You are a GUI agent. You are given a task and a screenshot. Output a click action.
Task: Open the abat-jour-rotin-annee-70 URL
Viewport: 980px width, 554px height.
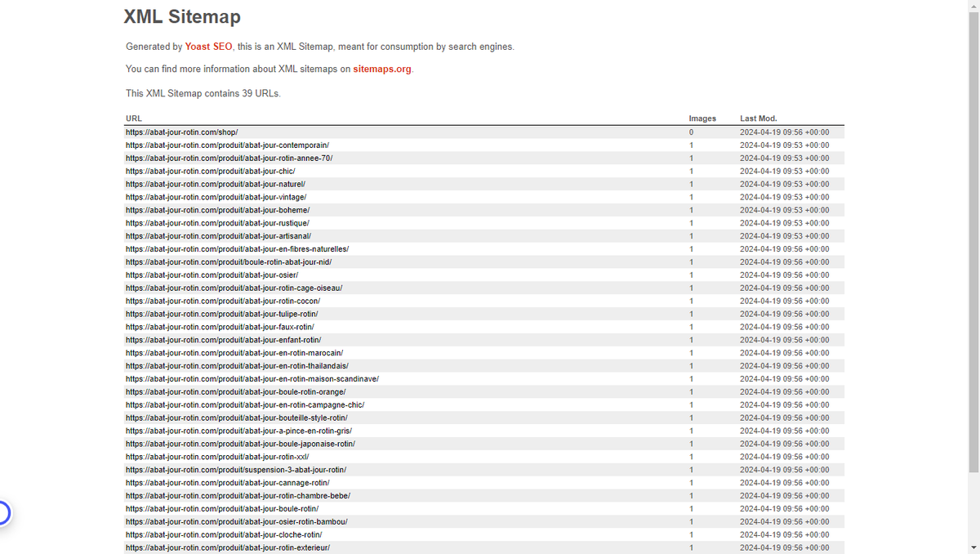pyautogui.click(x=229, y=158)
